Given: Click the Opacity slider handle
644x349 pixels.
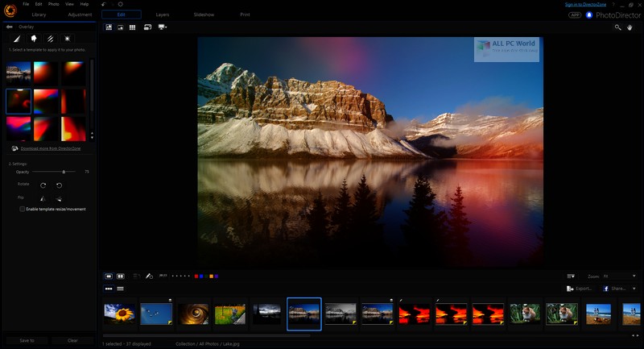Looking at the screenshot, I should tap(64, 172).
